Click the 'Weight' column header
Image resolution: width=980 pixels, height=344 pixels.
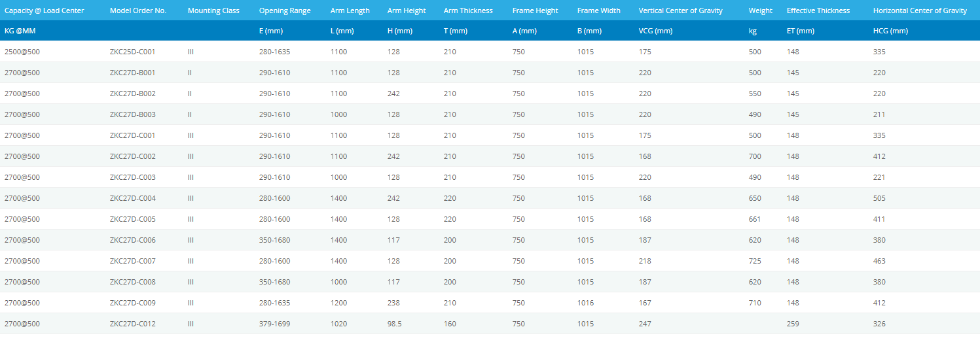[x=761, y=10]
